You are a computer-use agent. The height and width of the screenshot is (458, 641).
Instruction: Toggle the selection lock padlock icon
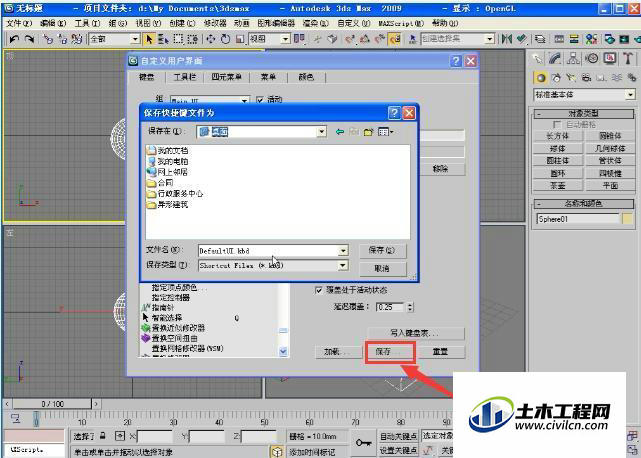pos(103,436)
